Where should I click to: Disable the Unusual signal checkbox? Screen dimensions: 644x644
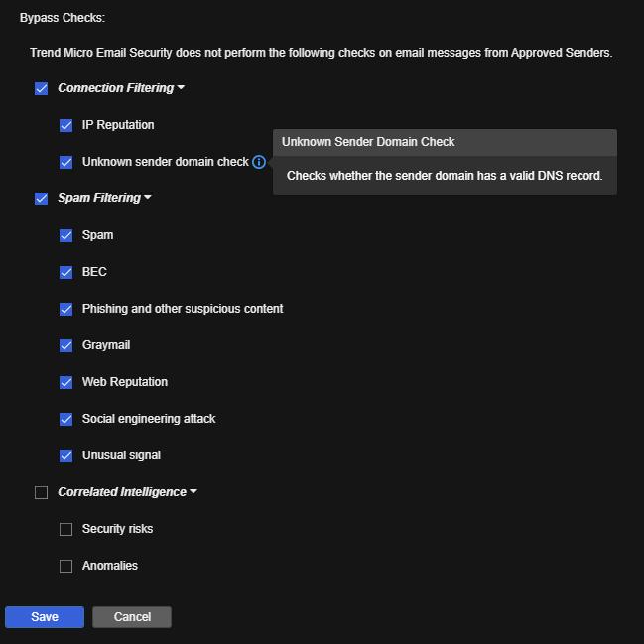(66, 456)
